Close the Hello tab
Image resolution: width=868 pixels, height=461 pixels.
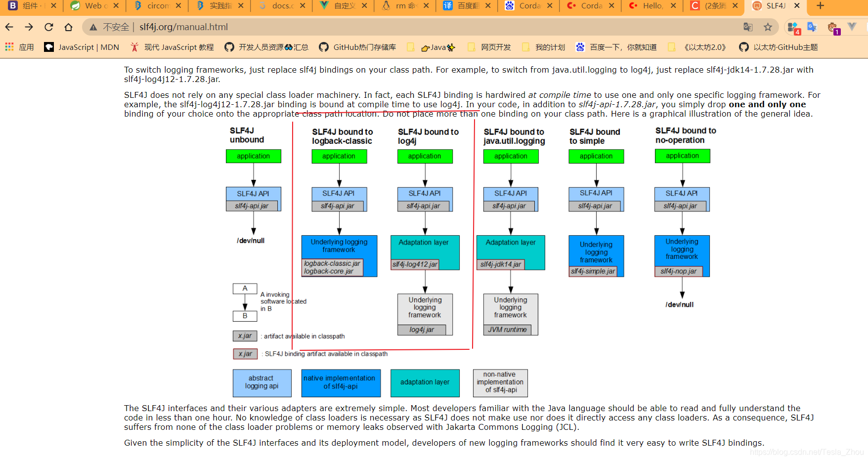click(673, 6)
